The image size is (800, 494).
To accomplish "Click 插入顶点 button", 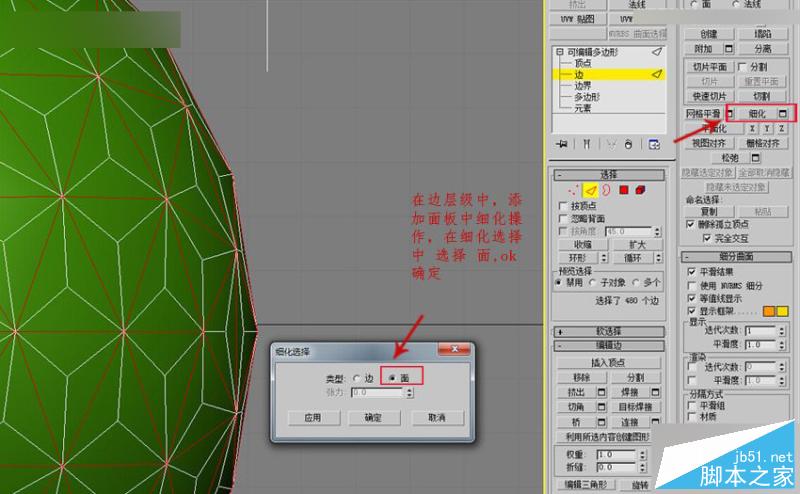I will click(x=608, y=363).
